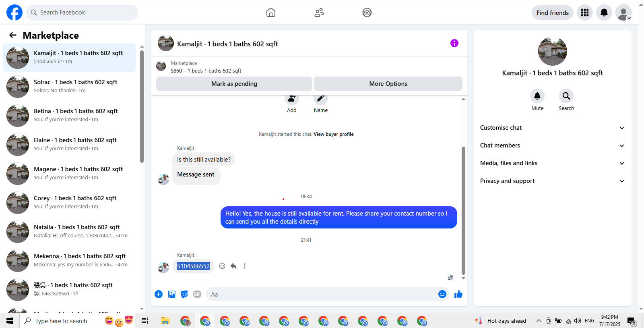Open File Explorer from the taskbar
The image size is (644, 328).
pos(165,321)
